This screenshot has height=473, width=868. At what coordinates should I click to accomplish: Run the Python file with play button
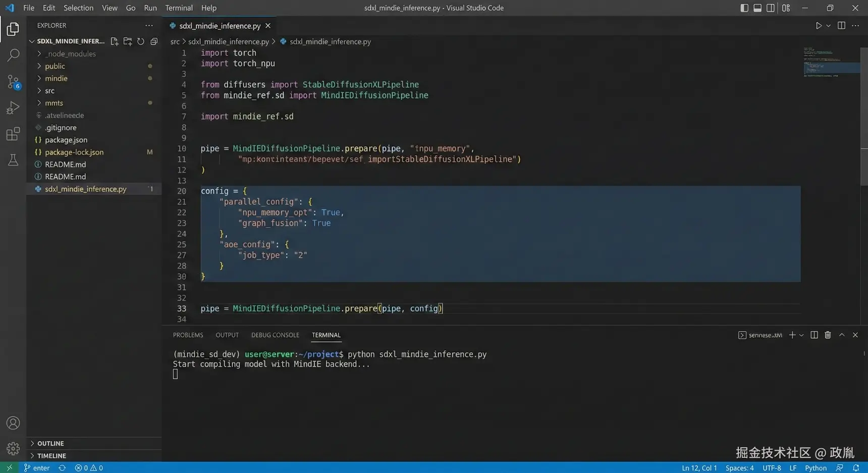[x=819, y=26]
